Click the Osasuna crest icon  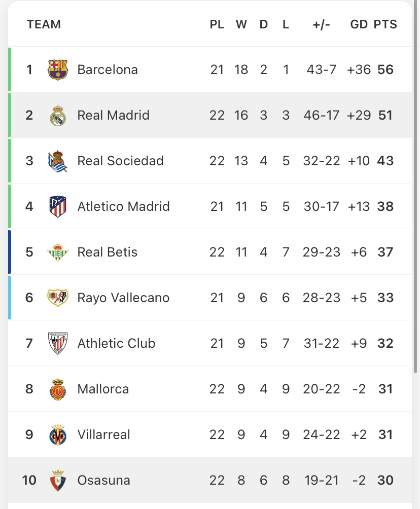(x=57, y=481)
